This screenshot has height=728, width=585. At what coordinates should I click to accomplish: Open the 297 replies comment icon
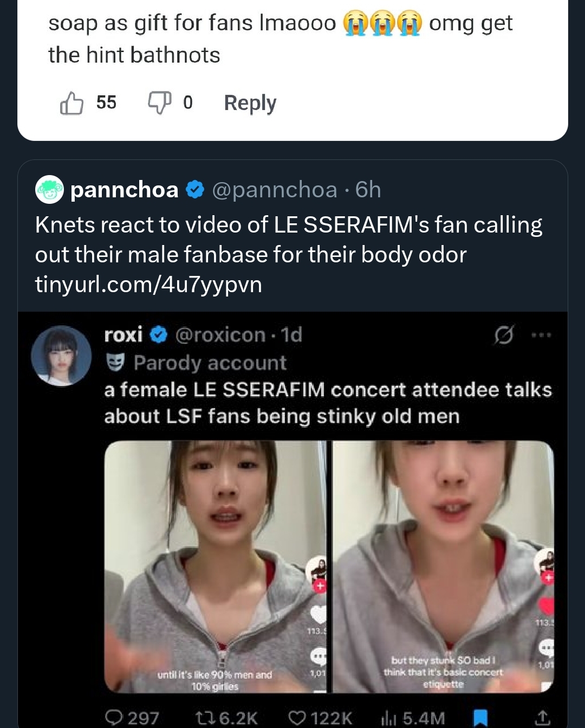pyautogui.click(x=114, y=718)
